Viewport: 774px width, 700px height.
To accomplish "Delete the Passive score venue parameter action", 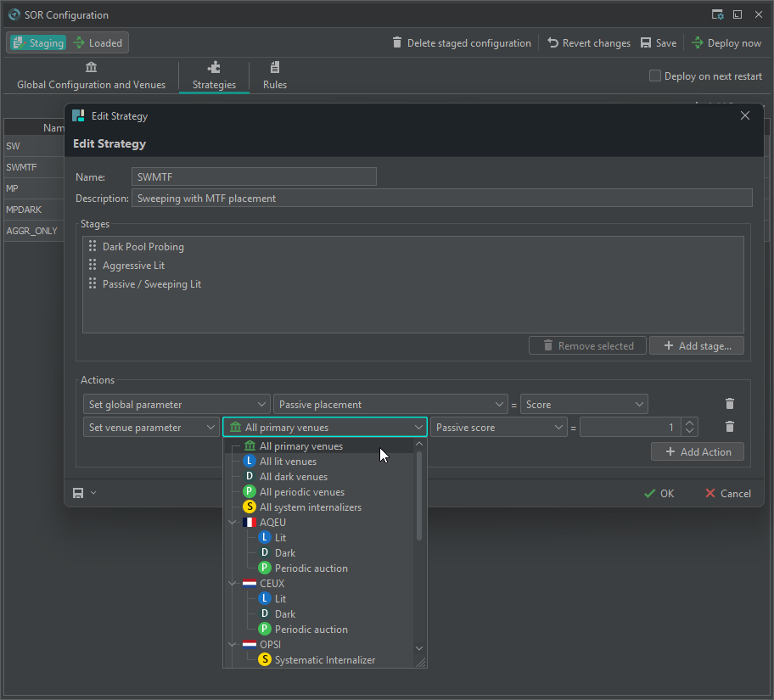I will coord(729,428).
